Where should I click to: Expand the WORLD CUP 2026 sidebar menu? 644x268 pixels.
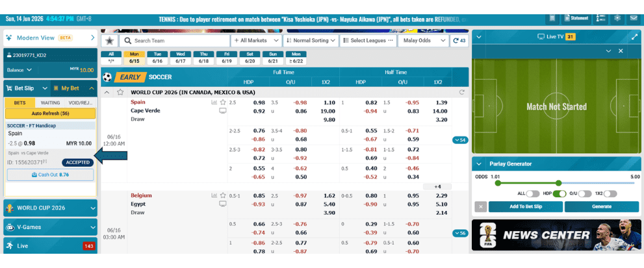point(51,208)
